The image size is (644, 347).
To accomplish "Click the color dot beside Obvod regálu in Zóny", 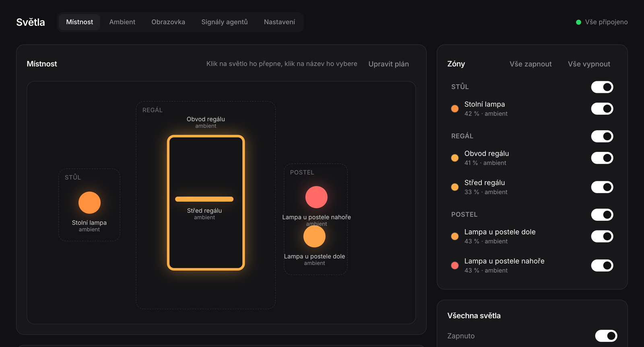I will (455, 158).
